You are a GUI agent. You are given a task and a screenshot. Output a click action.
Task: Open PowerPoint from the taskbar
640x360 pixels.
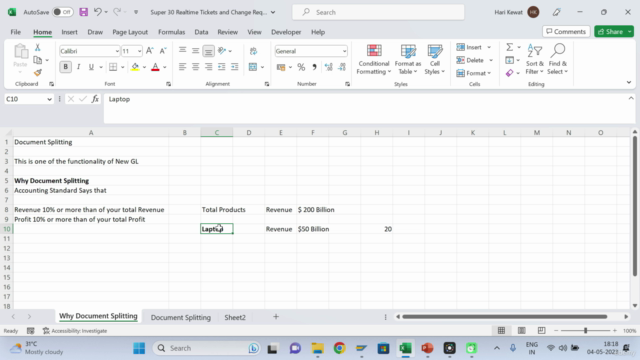(427, 348)
